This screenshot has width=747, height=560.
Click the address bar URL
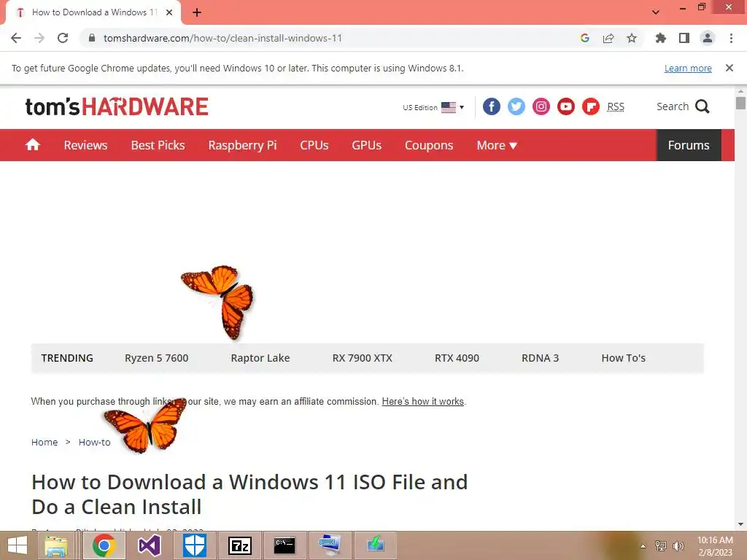222,38
